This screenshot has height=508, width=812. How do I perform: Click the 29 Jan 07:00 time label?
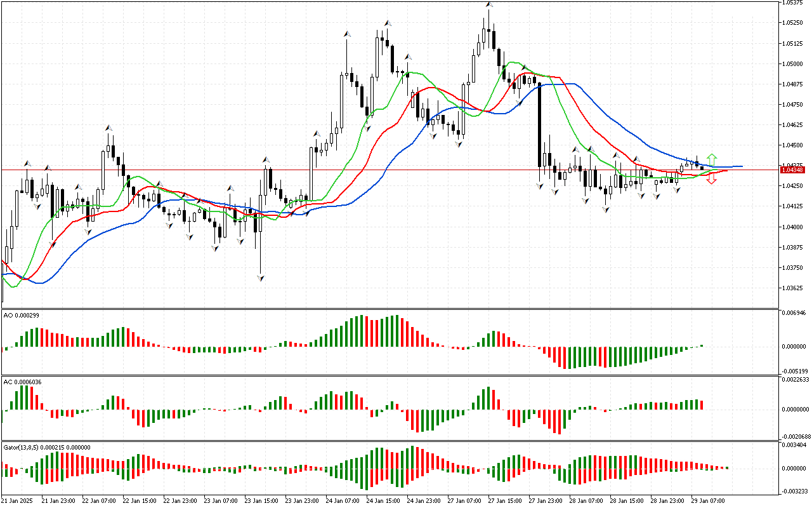click(708, 501)
